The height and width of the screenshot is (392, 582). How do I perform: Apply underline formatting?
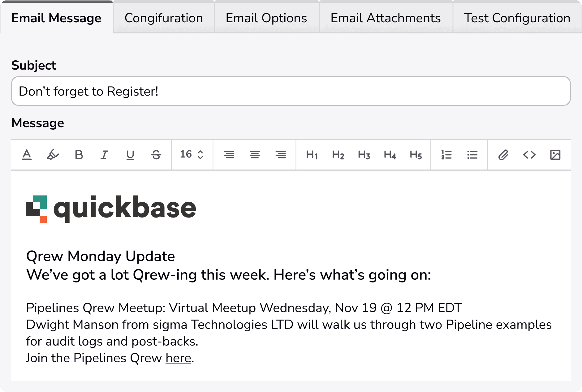point(130,155)
